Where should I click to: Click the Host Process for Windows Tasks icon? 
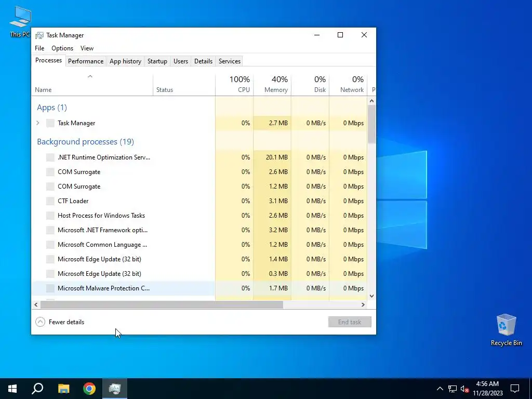point(50,216)
